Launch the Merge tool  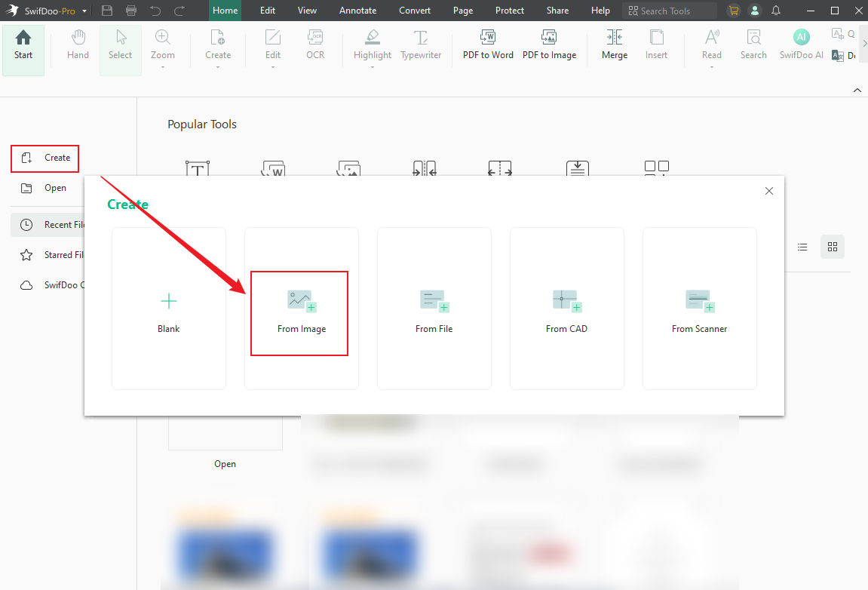click(614, 48)
